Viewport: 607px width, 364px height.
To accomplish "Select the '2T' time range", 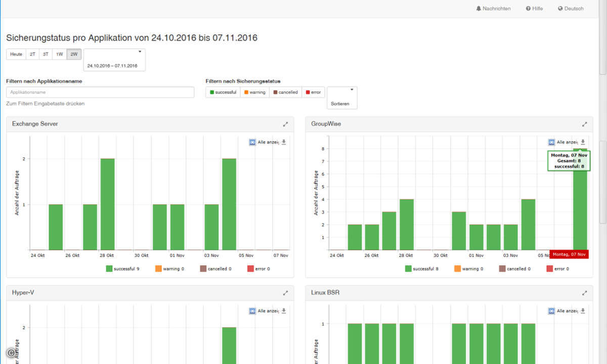I will tap(33, 54).
